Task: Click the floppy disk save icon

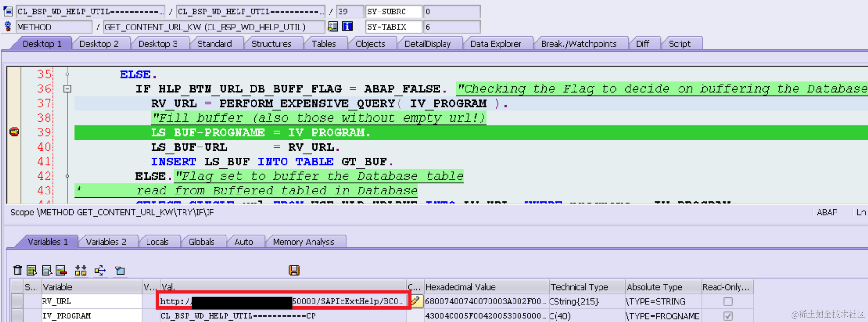Action: coord(294,270)
